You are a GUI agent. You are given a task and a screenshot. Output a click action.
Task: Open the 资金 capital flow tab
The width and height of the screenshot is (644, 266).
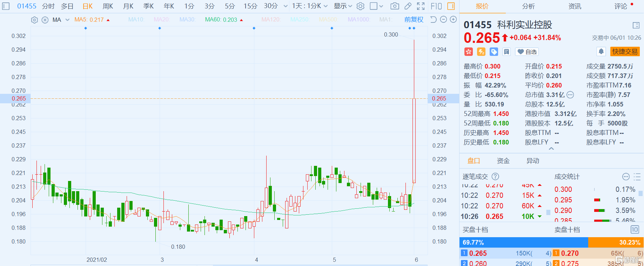tap(503, 161)
